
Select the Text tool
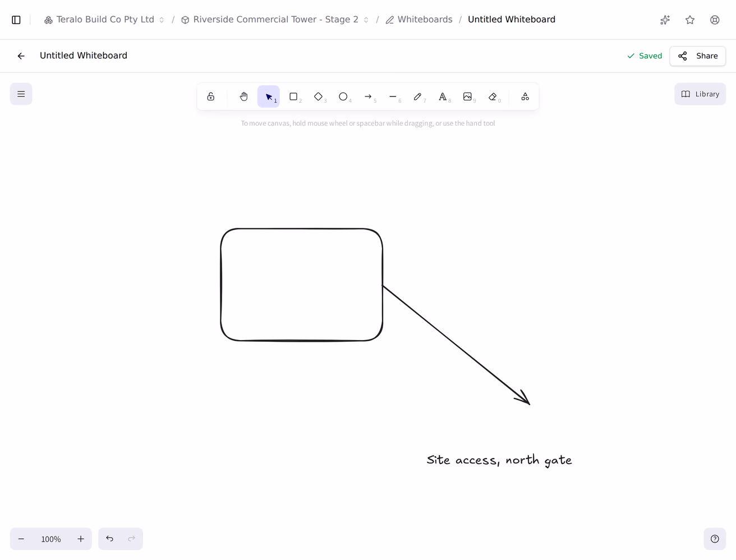(x=443, y=97)
